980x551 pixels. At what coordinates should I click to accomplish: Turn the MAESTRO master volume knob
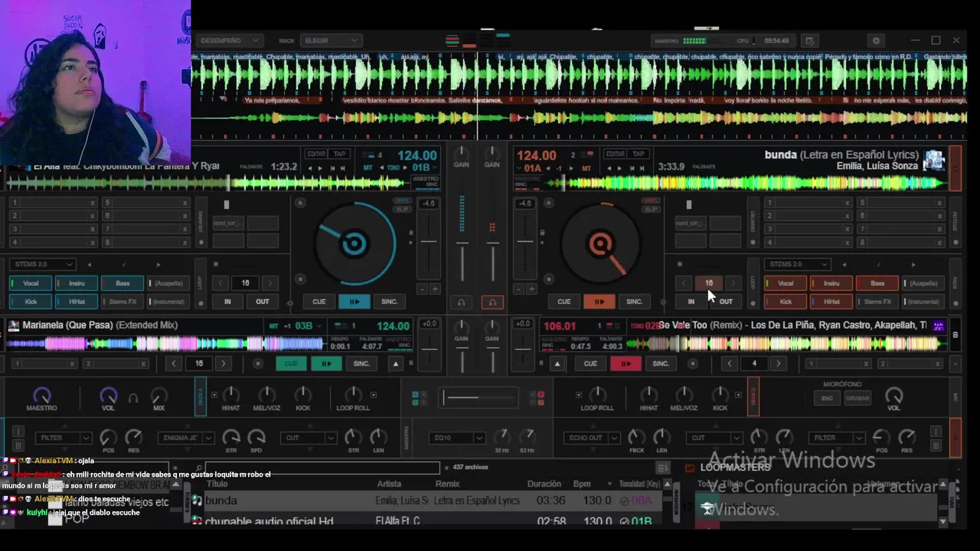click(42, 395)
